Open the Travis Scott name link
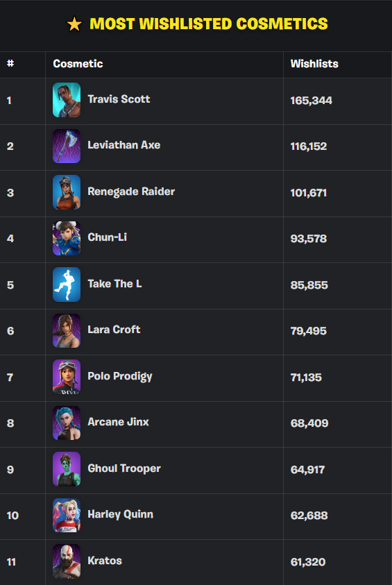The height and width of the screenshot is (585, 392). [119, 99]
